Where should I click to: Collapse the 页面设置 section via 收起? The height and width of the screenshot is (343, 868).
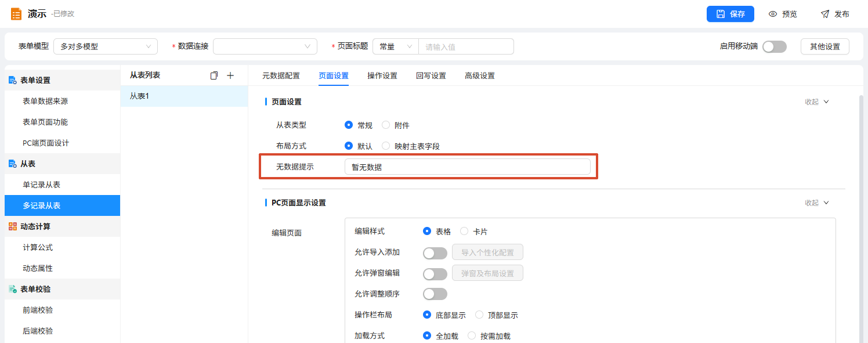817,102
